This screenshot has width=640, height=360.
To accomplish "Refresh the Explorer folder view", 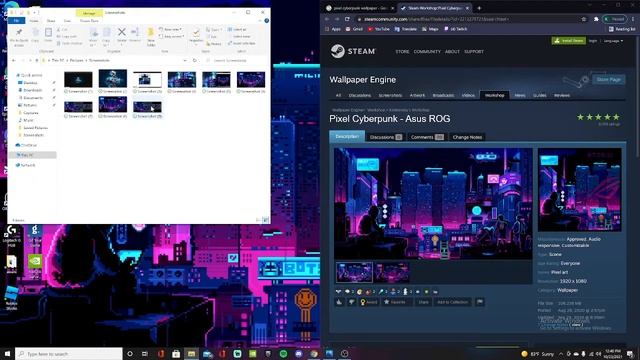I will [195, 60].
